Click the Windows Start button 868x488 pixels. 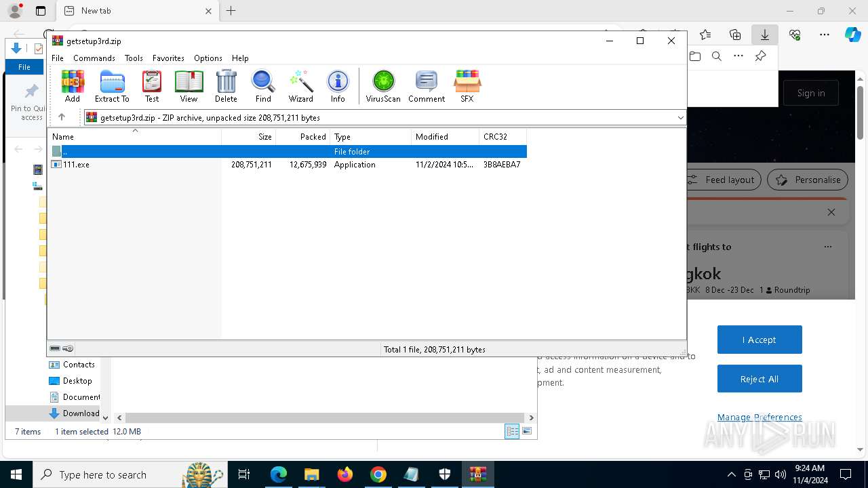tap(16, 474)
